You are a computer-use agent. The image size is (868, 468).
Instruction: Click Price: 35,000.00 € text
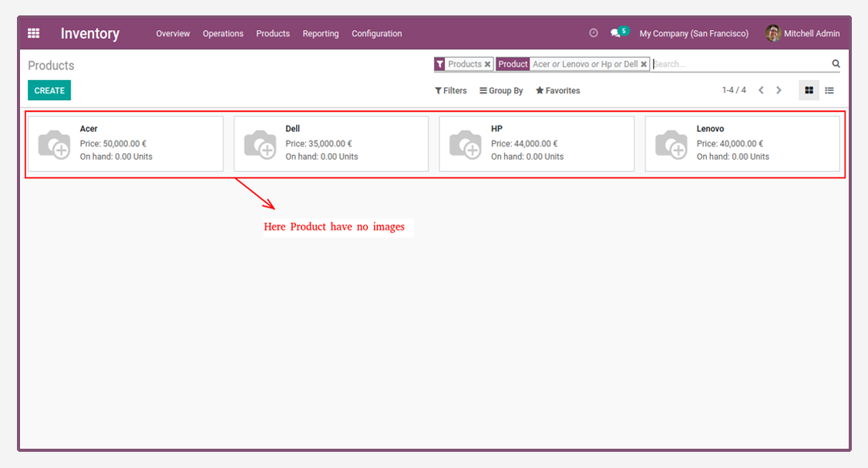coord(319,143)
